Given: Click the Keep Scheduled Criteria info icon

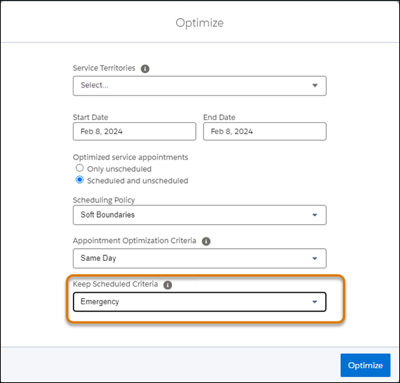Looking at the screenshot, I should pos(168,285).
